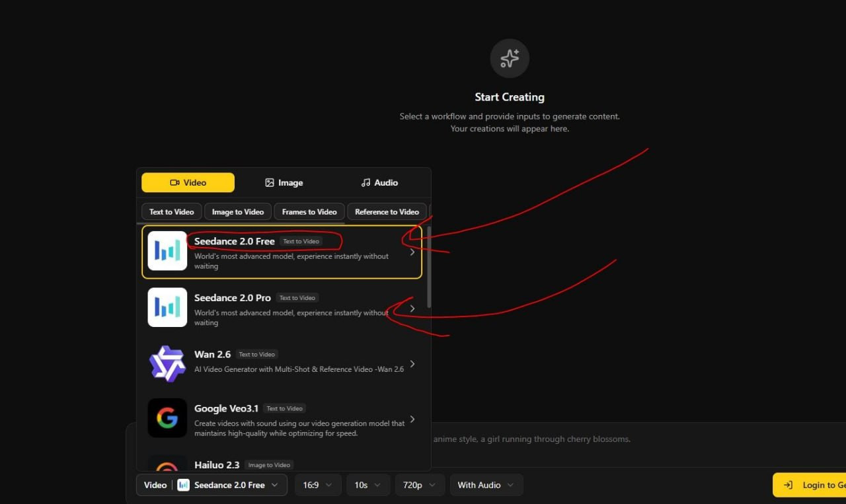Select the Seedance 2.0 Free title
846x504 pixels.
point(235,242)
